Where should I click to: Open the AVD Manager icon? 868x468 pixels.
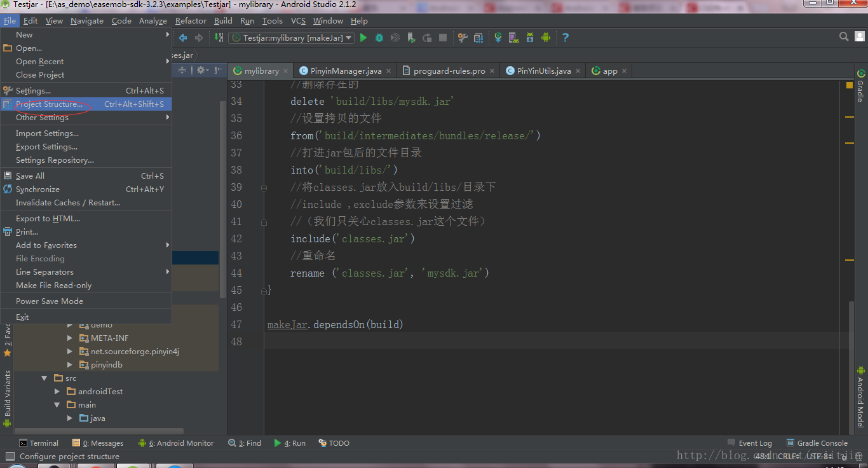[x=514, y=38]
